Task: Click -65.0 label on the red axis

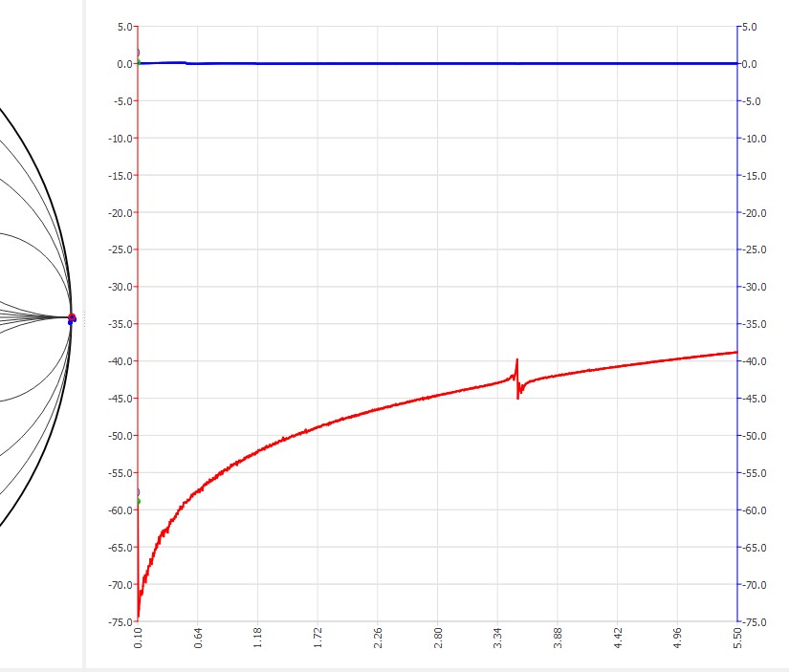Action: (121, 548)
